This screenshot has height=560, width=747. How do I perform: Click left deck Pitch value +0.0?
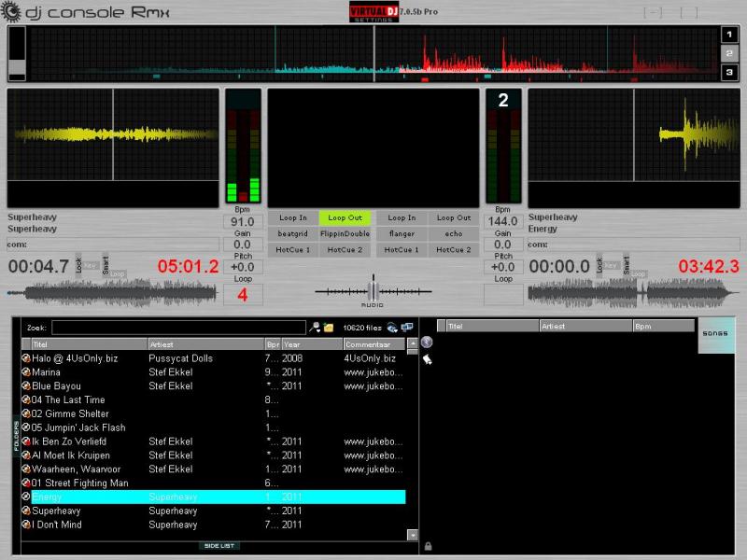243,267
